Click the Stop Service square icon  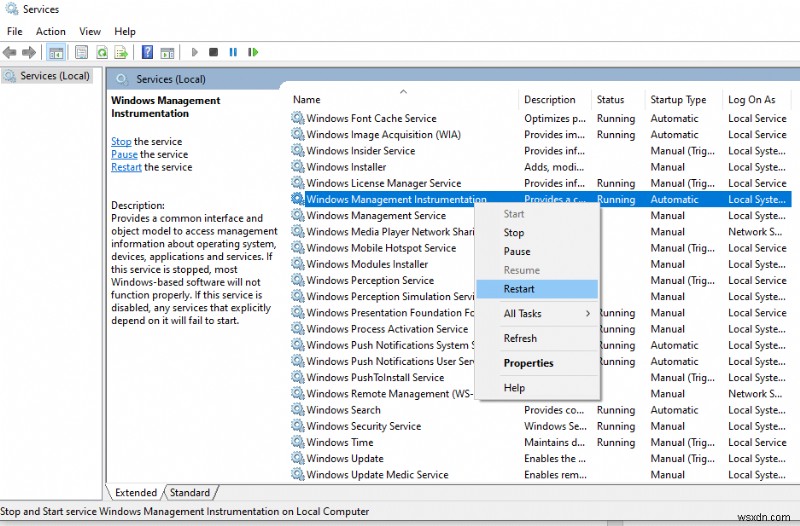214,52
